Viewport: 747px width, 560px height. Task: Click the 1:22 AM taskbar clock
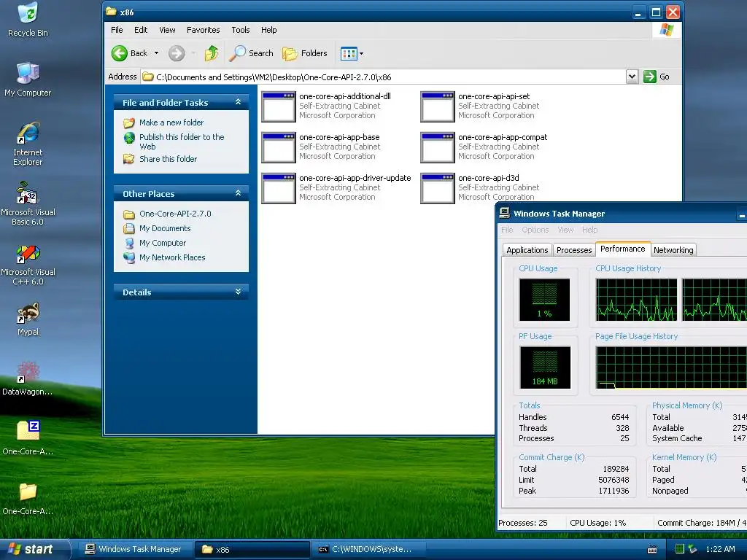click(720, 549)
